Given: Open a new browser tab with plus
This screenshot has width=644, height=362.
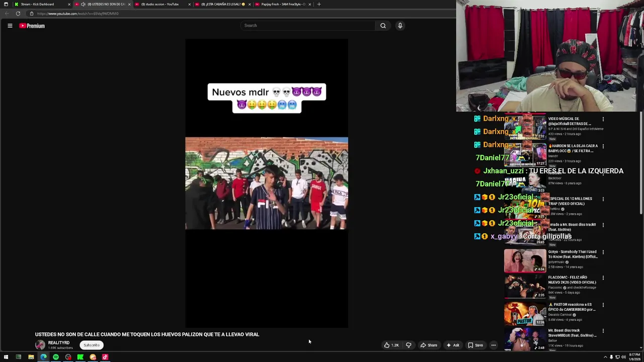Looking at the screenshot, I should coord(318,4).
